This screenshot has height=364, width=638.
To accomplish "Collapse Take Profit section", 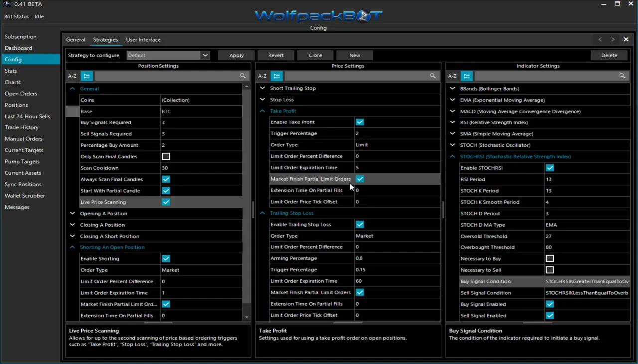I will click(x=262, y=111).
